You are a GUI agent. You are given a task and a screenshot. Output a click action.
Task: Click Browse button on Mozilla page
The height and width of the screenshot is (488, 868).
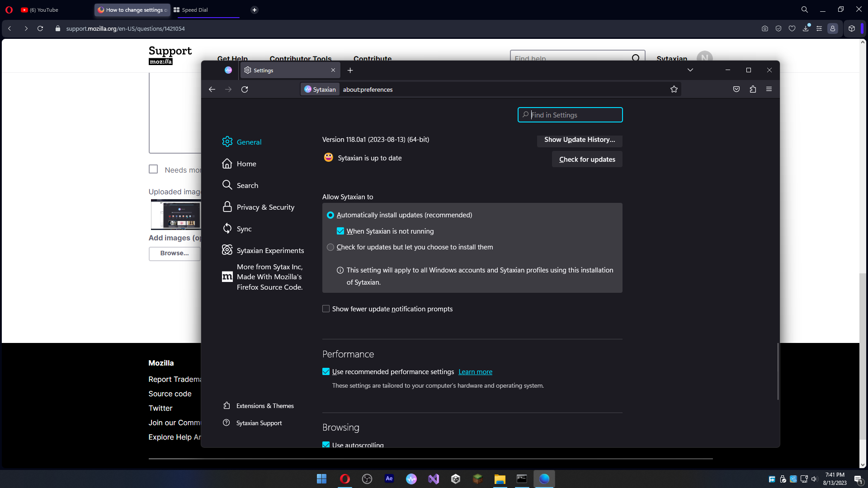click(175, 253)
